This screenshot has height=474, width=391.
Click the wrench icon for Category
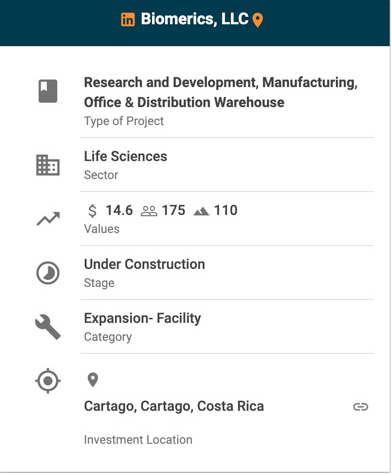(x=48, y=327)
